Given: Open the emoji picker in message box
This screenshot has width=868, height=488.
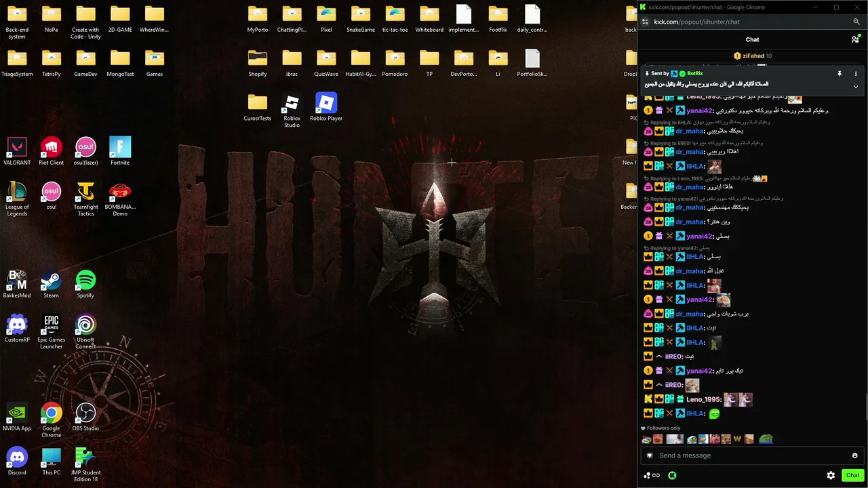Looking at the screenshot, I should coord(854,455).
